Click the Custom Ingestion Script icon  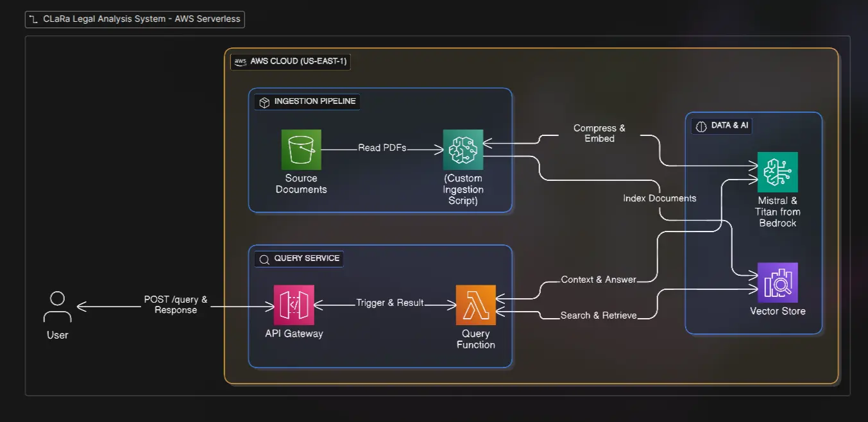463,148
